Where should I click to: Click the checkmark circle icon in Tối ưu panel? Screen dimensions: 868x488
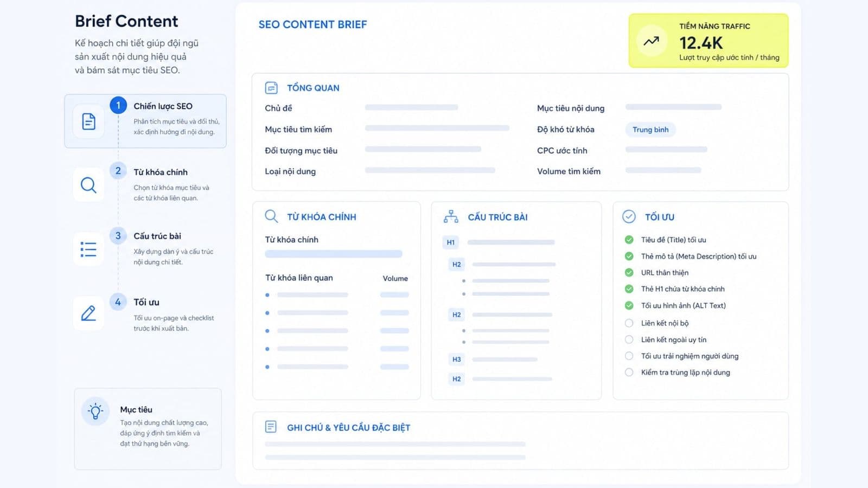point(629,216)
